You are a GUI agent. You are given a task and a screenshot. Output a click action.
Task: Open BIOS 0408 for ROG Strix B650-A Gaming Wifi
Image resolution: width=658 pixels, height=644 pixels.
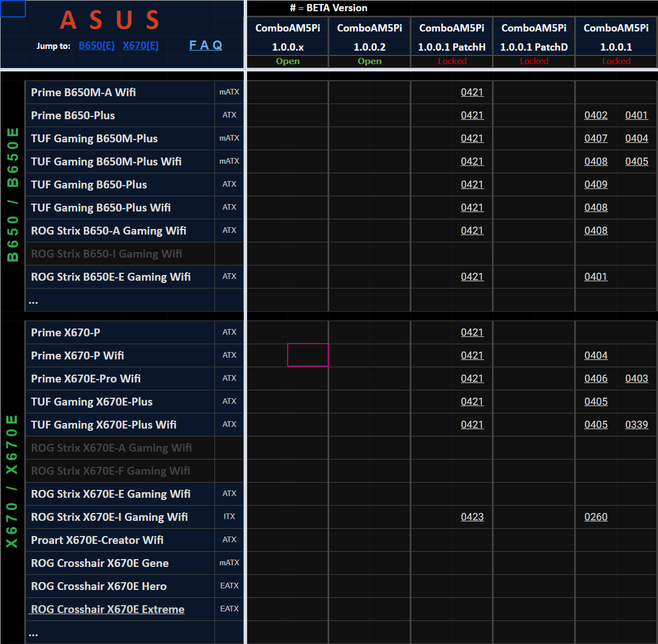tap(596, 231)
